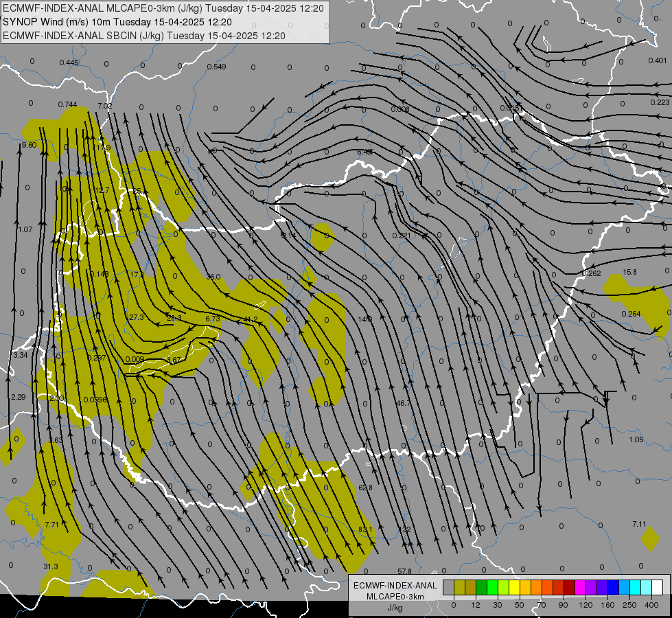Click the map value 3.67
This screenshot has height=618, width=672.
click(x=174, y=360)
